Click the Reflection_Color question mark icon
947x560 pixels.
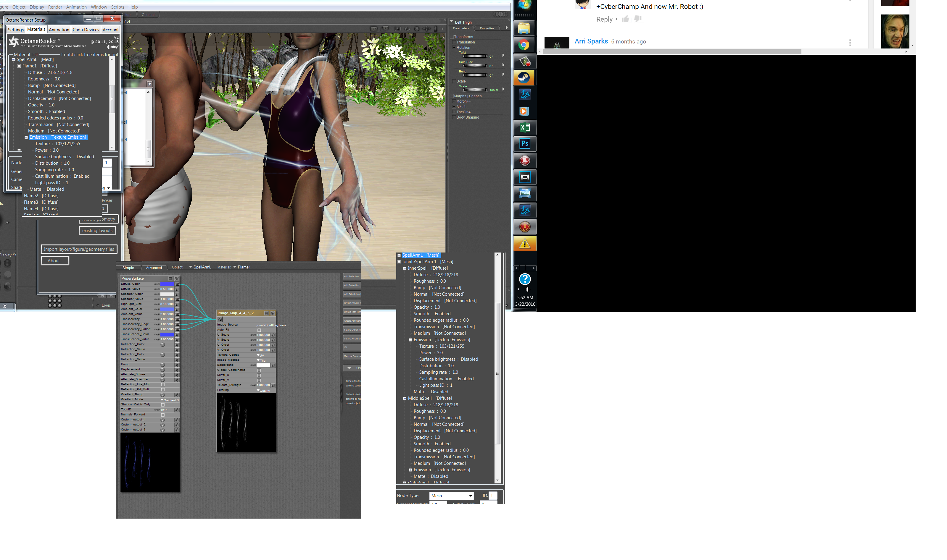point(163,344)
